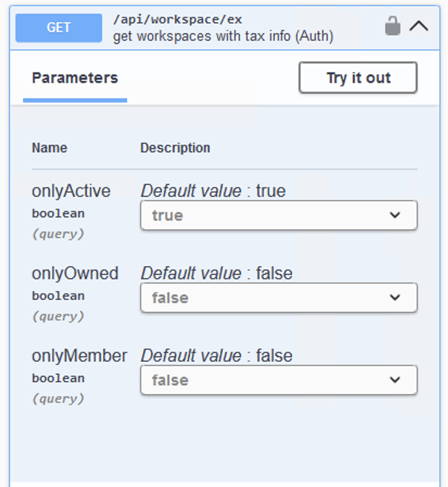
Task: Open the onlyMember value dropdown
Action: pos(278,380)
